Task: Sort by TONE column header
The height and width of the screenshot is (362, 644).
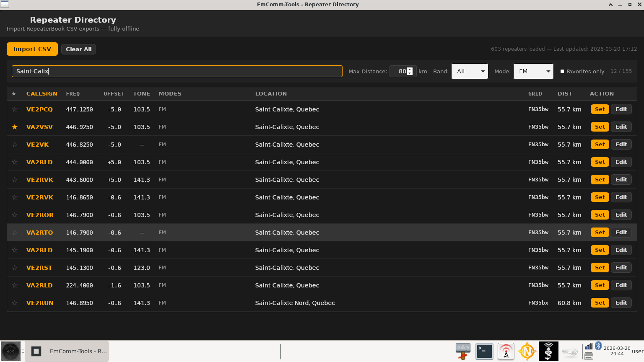Action: (141, 94)
